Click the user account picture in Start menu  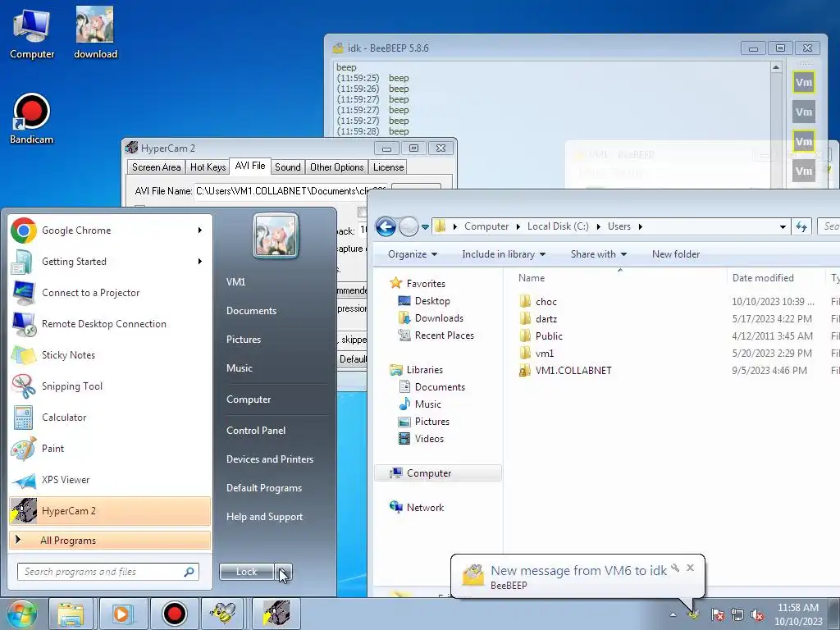276,235
